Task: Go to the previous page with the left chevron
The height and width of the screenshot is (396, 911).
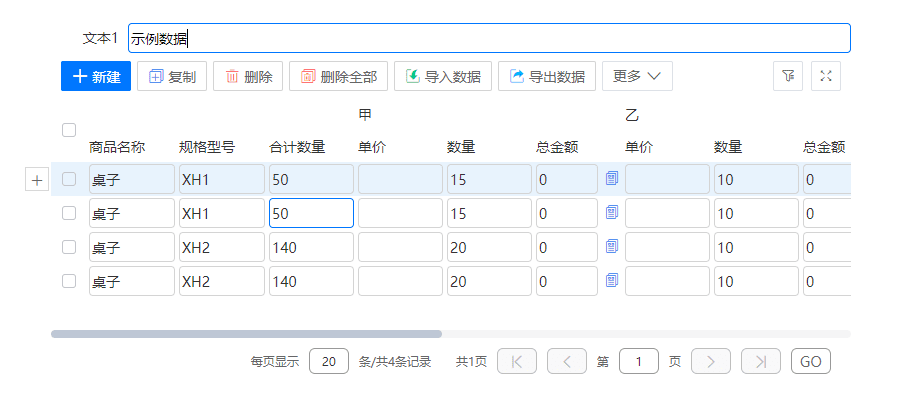Action: point(567,361)
